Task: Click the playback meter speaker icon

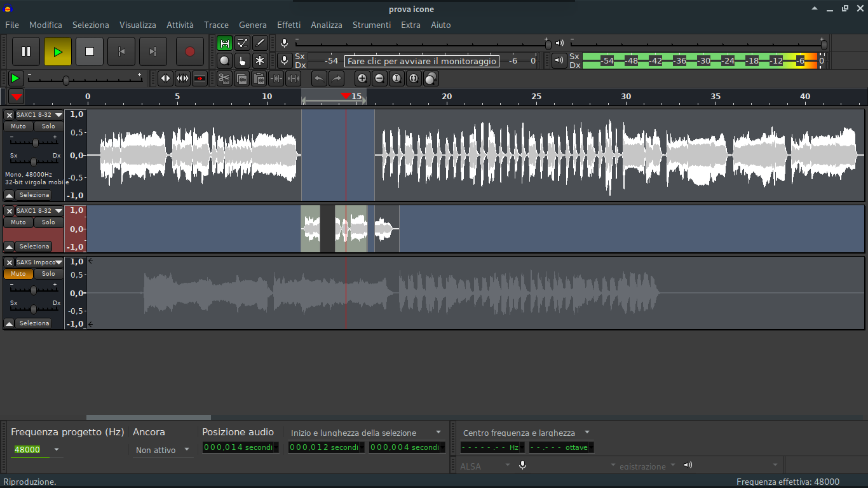Action: click(x=559, y=61)
